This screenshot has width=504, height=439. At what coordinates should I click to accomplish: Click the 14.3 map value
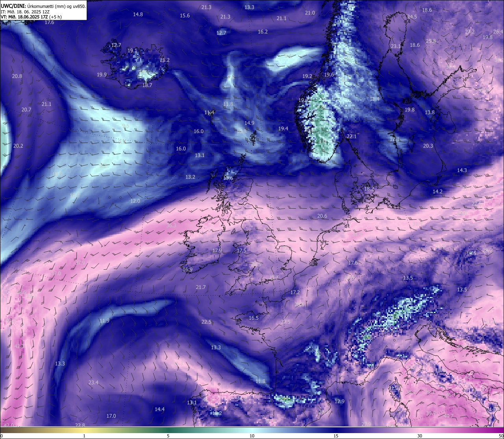click(462, 170)
